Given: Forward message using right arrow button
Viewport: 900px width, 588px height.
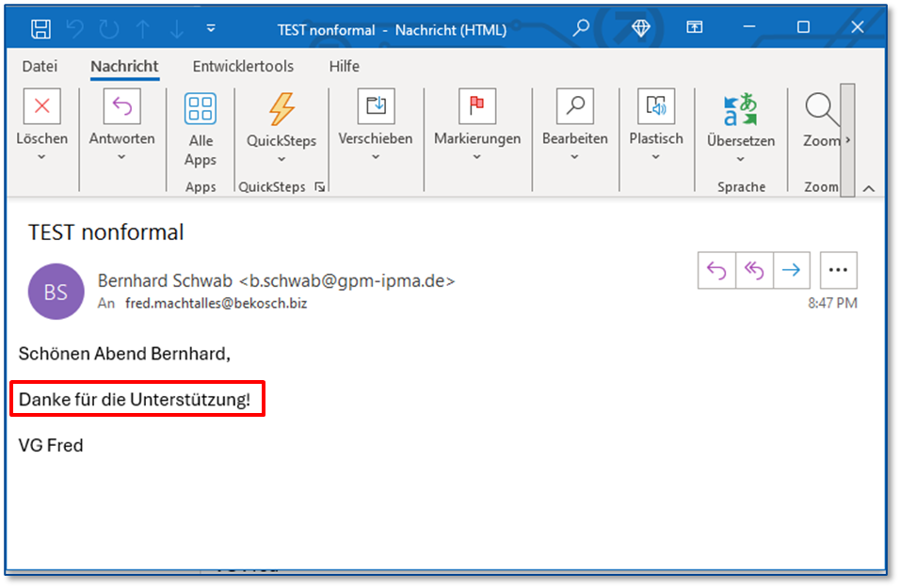Looking at the screenshot, I should 792,270.
